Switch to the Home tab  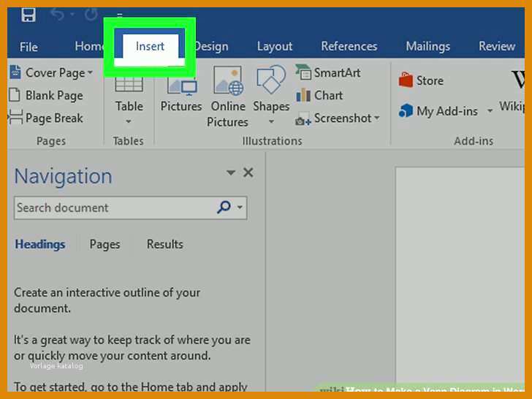[x=89, y=46]
